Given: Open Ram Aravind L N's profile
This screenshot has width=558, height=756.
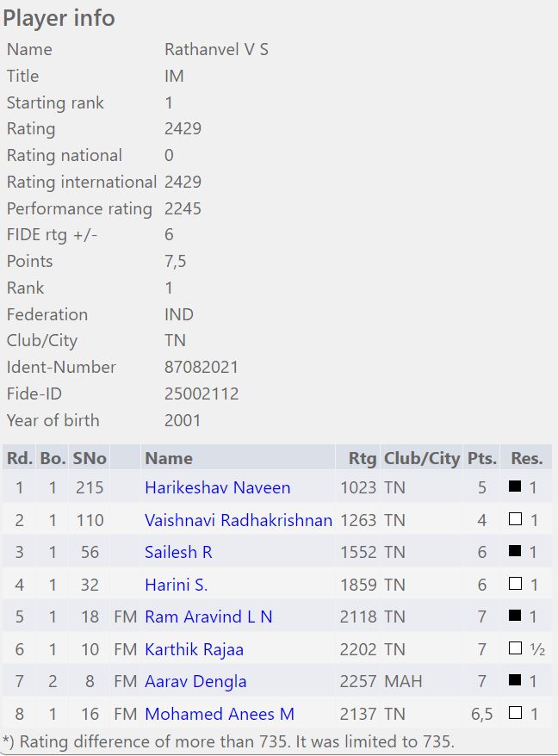Looking at the screenshot, I should coord(208,617).
